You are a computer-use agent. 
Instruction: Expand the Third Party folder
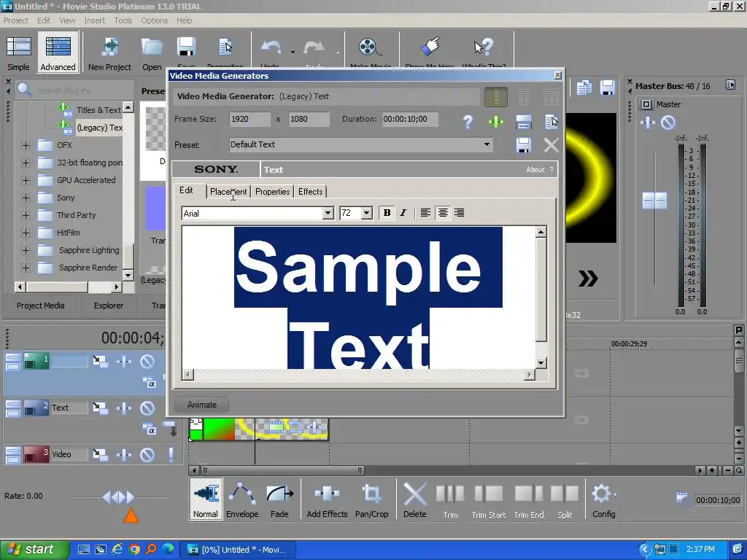(26, 215)
